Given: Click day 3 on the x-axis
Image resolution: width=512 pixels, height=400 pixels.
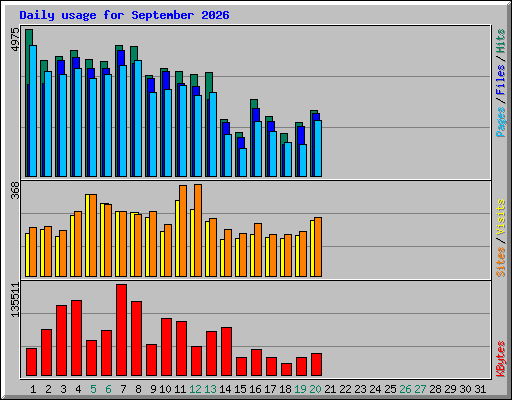Looking at the screenshot, I should [63, 389].
